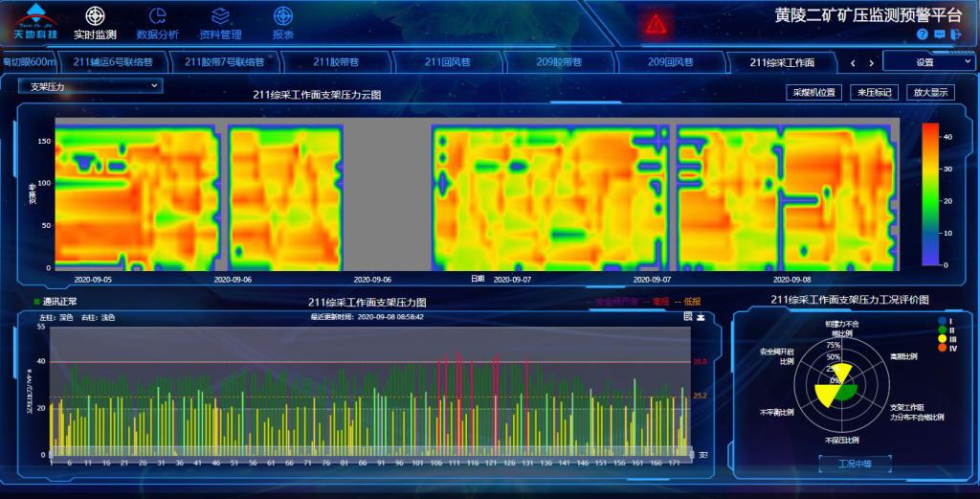Switch to the 209胶带巷 tab
Image resolution: width=980 pixels, height=499 pixels.
tap(559, 62)
